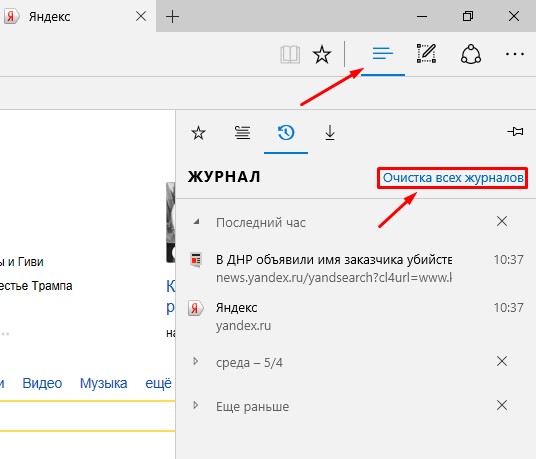Pin the hub pane with pushpin icon
The width and height of the screenshot is (536, 459).
(515, 132)
